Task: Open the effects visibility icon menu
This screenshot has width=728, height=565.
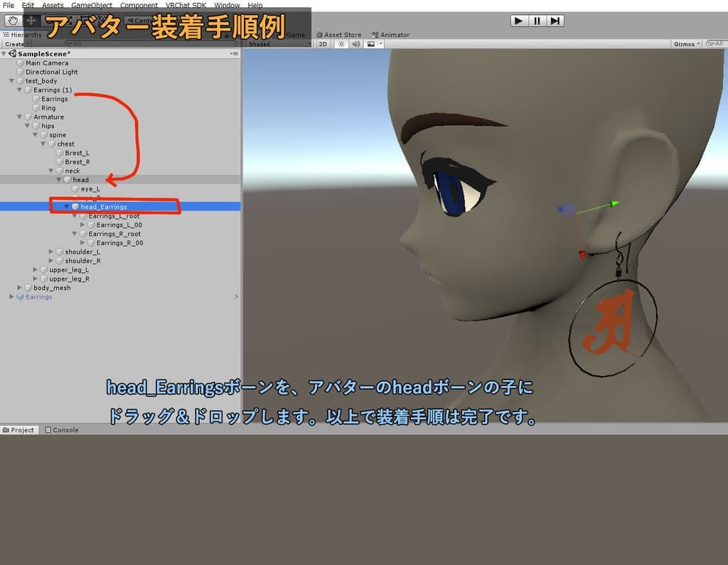Action: point(380,43)
